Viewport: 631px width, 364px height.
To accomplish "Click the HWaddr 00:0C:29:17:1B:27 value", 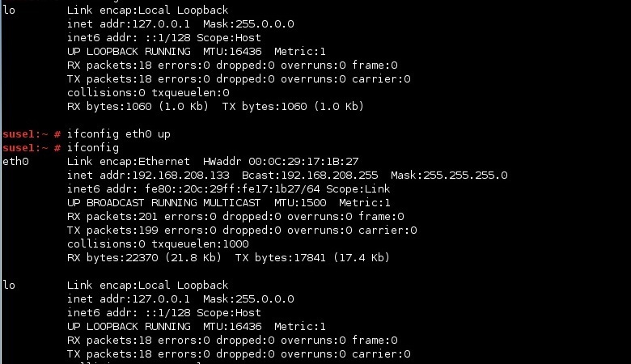I will click(281, 162).
